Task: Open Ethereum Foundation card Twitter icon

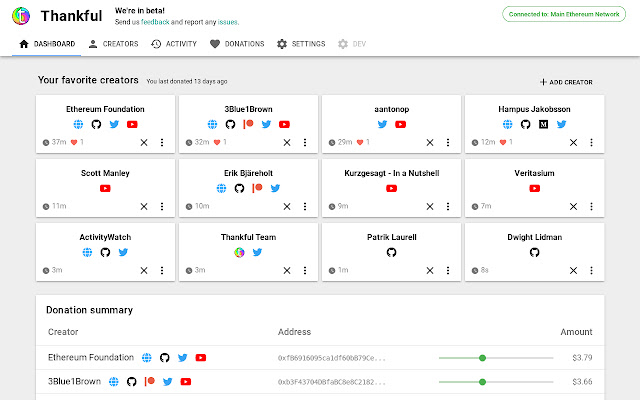Action: coord(114,124)
